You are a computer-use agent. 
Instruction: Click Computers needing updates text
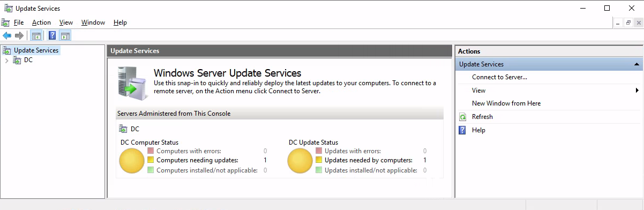tap(197, 160)
